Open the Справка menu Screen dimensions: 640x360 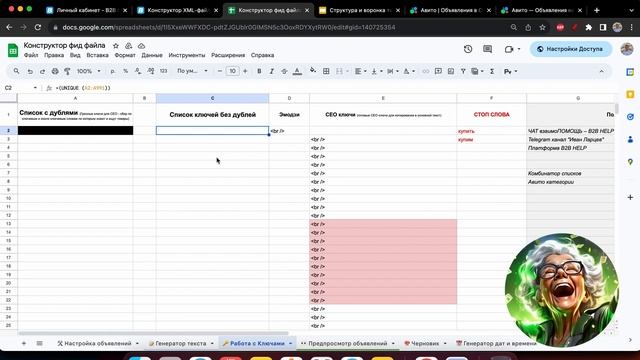pyautogui.click(x=262, y=55)
